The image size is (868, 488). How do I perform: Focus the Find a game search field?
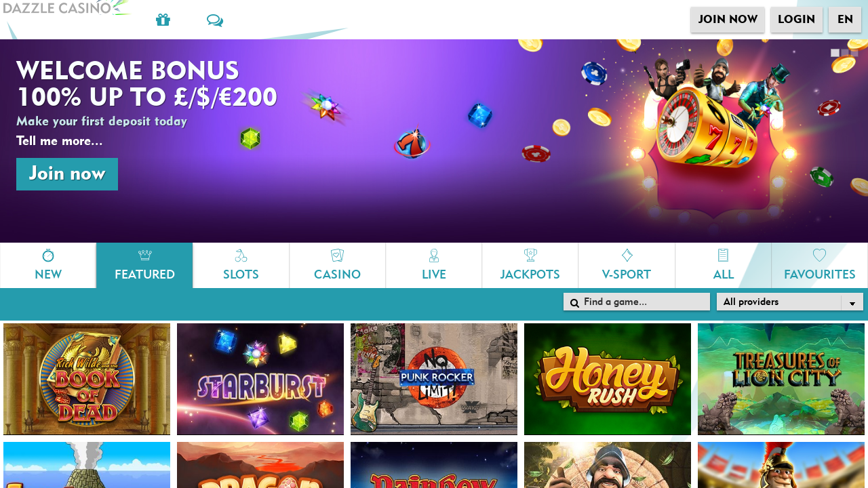click(x=637, y=302)
